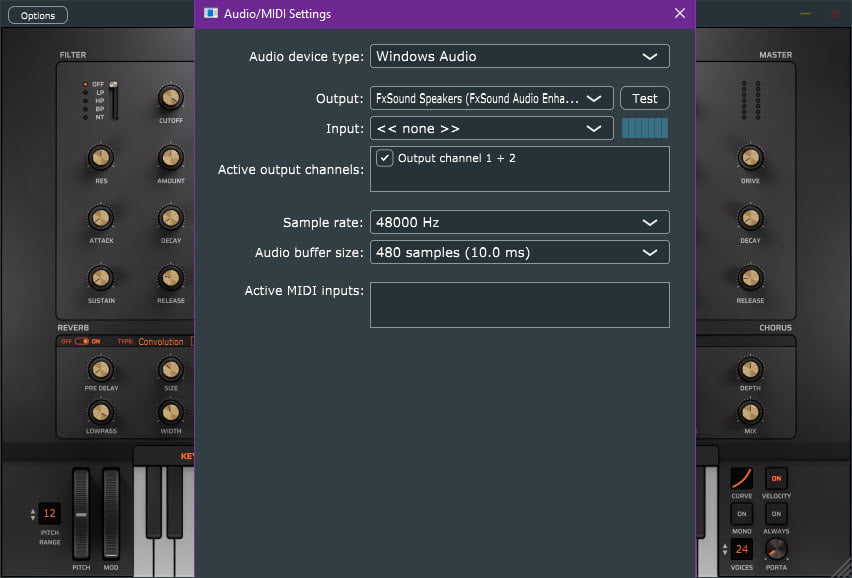Click the Pitch Range value 12

pyautogui.click(x=49, y=513)
